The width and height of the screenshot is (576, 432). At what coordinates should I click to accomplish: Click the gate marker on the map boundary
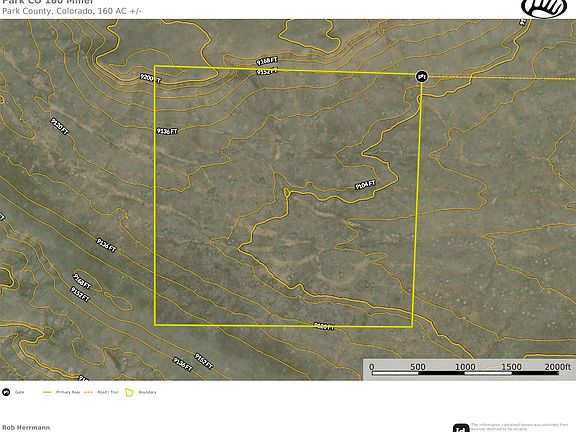(x=421, y=76)
